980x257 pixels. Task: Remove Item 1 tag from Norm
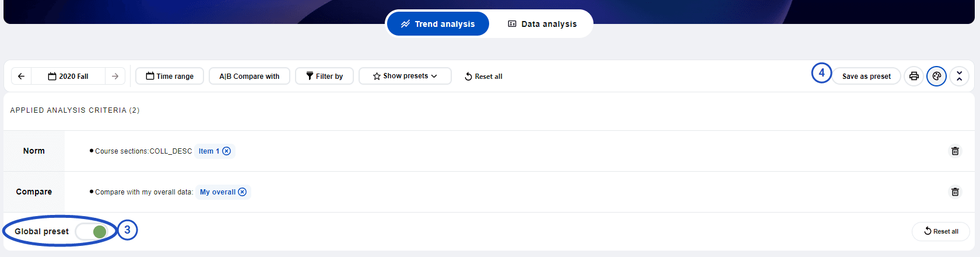[x=227, y=151]
